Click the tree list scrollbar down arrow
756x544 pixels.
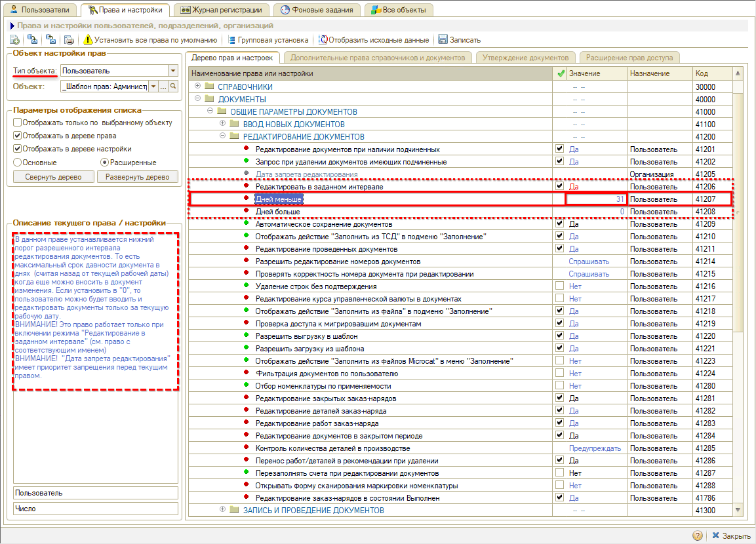(738, 510)
